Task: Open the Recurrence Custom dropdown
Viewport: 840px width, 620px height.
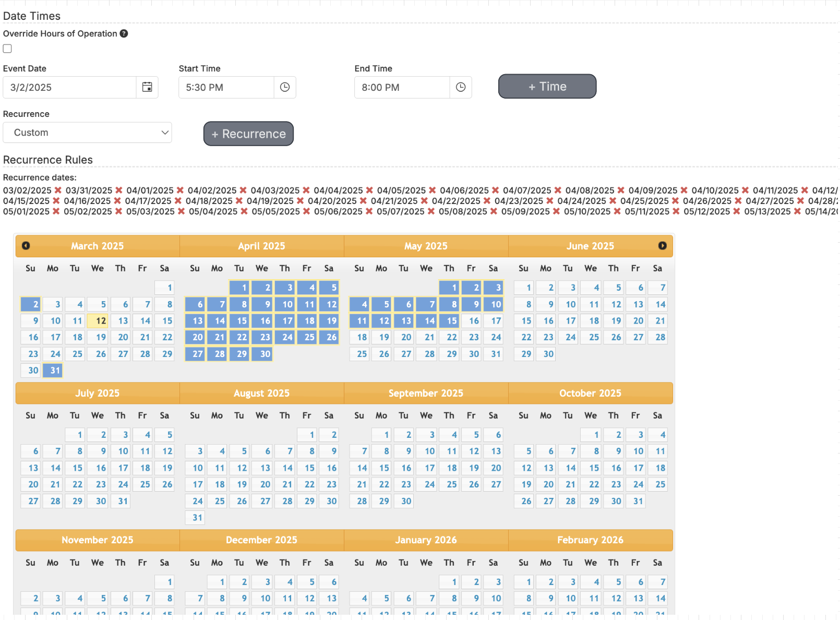Action: click(88, 133)
